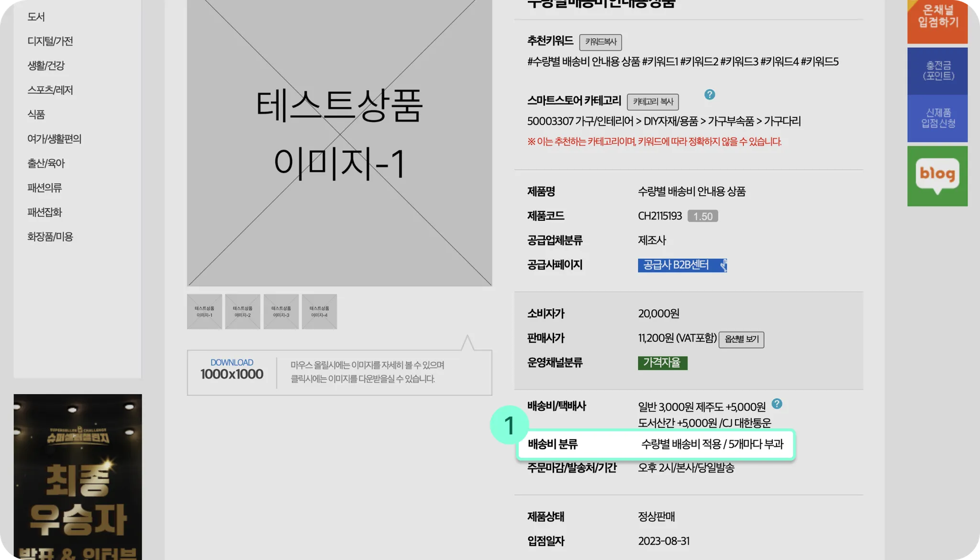Open the 신제품 입점신청 side button
Screen dimensions: 980x560
[937, 118]
